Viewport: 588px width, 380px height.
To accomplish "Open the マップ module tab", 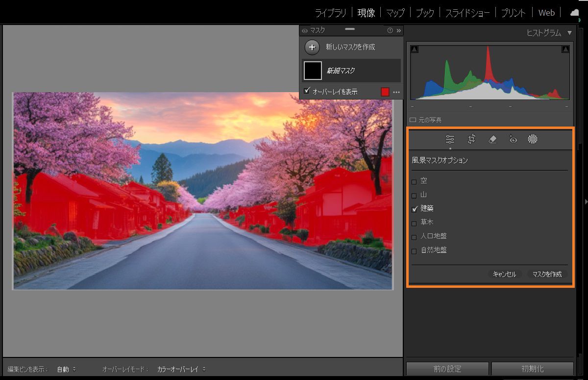I will tap(395, 12).
